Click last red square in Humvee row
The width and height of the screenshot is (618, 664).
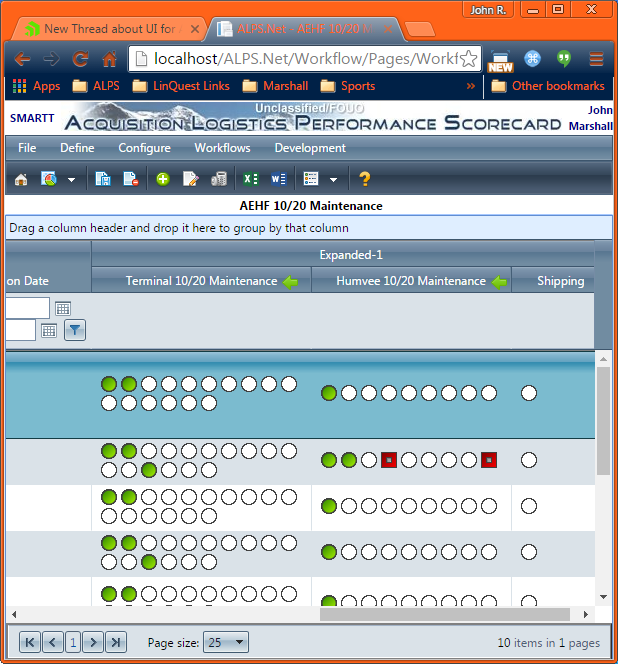click(x=489, y=460)
